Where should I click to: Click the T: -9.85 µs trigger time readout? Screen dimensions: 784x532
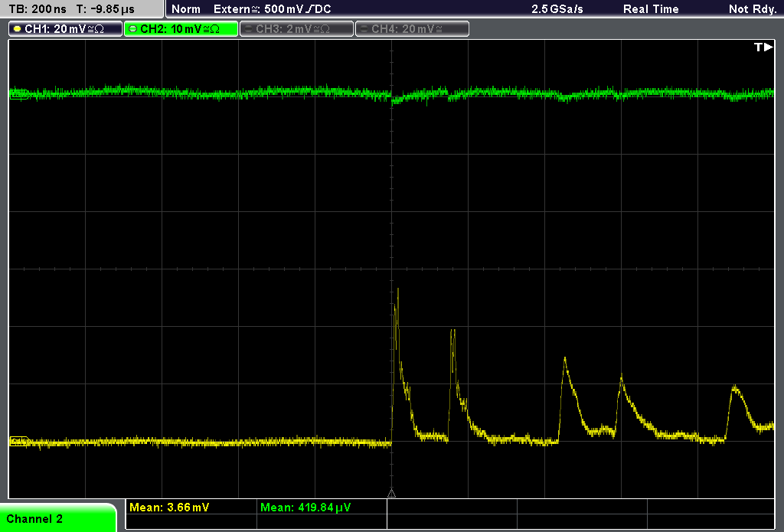[106, 9]
